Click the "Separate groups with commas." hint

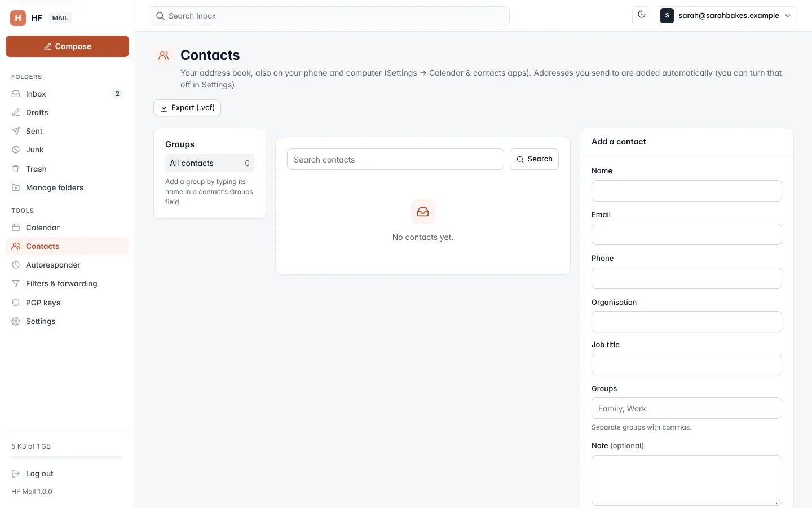pyautogui.click(x=641, y=427)
